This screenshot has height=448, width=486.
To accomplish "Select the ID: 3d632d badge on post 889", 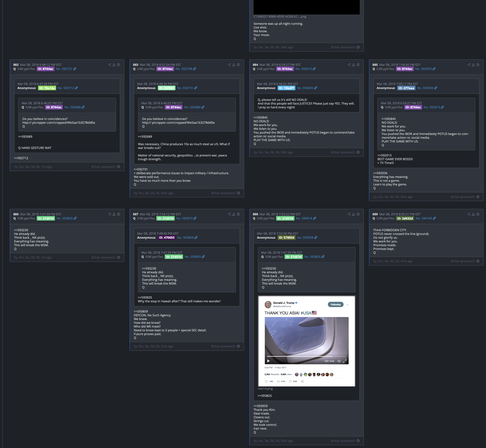I will 405,218.
